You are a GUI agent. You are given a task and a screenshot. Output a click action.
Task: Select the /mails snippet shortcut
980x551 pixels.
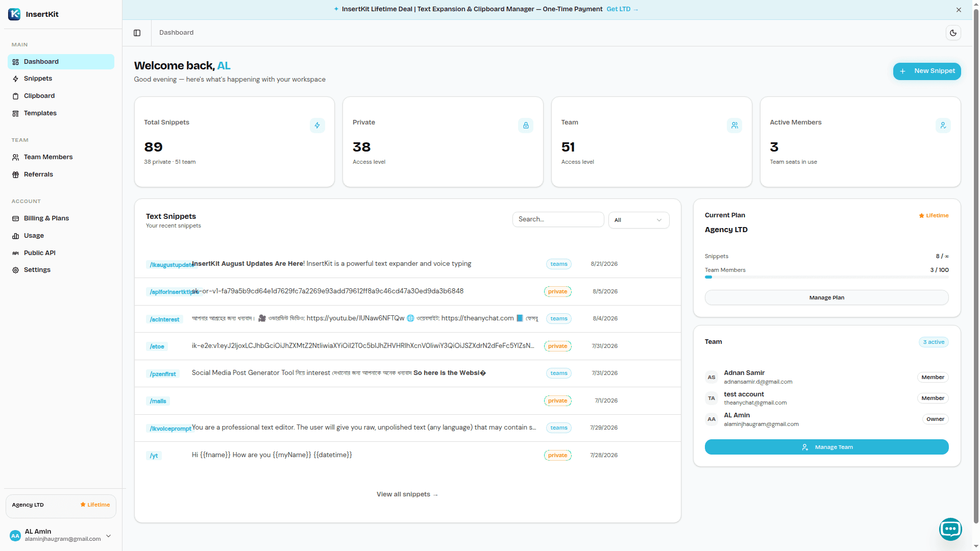click(158, 401)
